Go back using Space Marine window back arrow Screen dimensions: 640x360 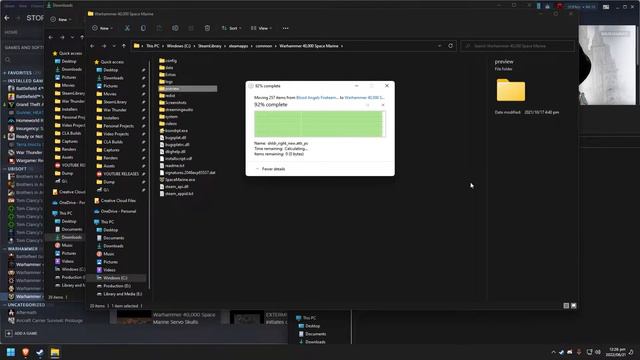(x=93, y=46)
